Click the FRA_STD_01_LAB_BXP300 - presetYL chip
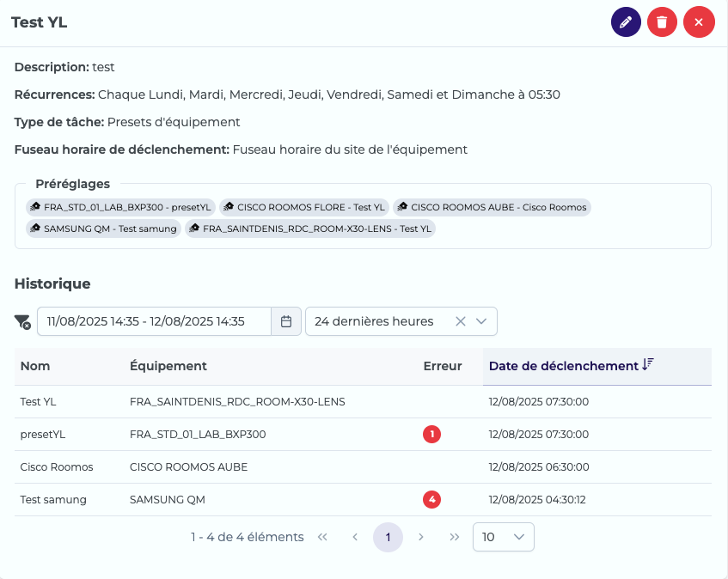Screen dimensions: 728x579 (x=120, y=207)
